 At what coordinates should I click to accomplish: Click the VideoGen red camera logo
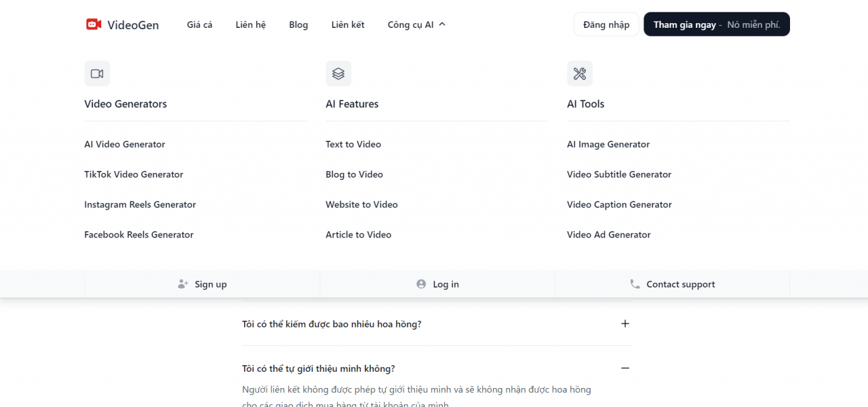tap(94, 24)
